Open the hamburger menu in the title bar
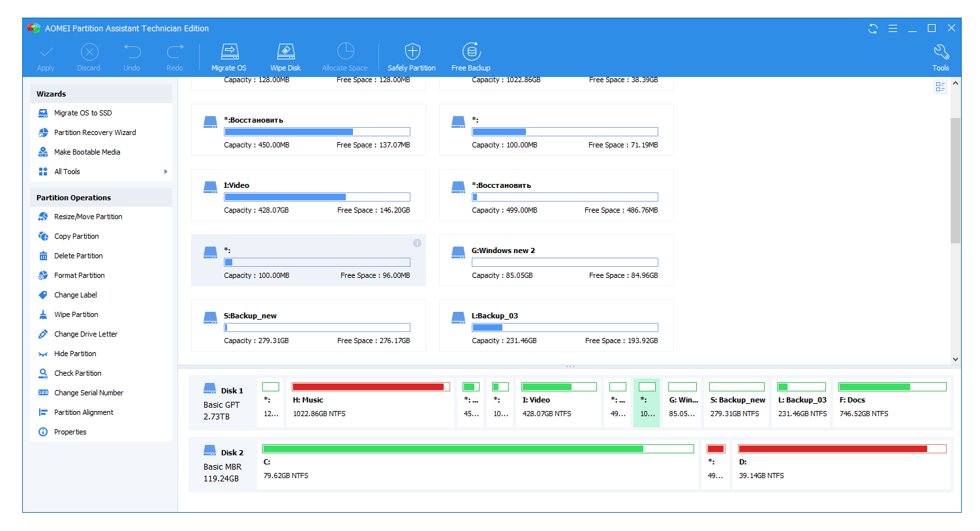The image size is (980, 531). (893, 28)
